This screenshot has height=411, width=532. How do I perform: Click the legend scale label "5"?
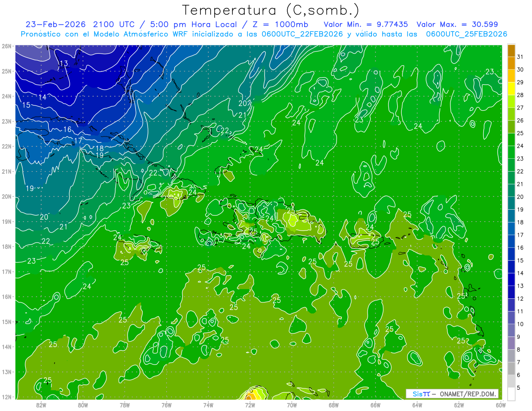(x=519, y=388)
